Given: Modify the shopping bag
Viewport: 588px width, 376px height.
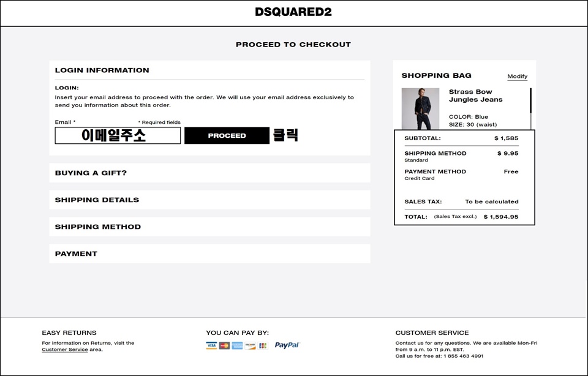Looking at the screenshot, I should (x=517, y=77).
